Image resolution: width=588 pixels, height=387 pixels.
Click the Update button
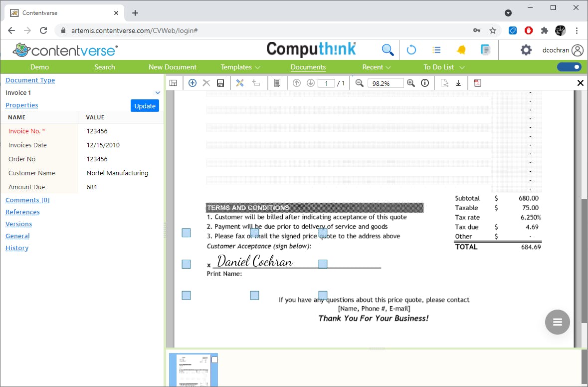click(x=145, y=106)
